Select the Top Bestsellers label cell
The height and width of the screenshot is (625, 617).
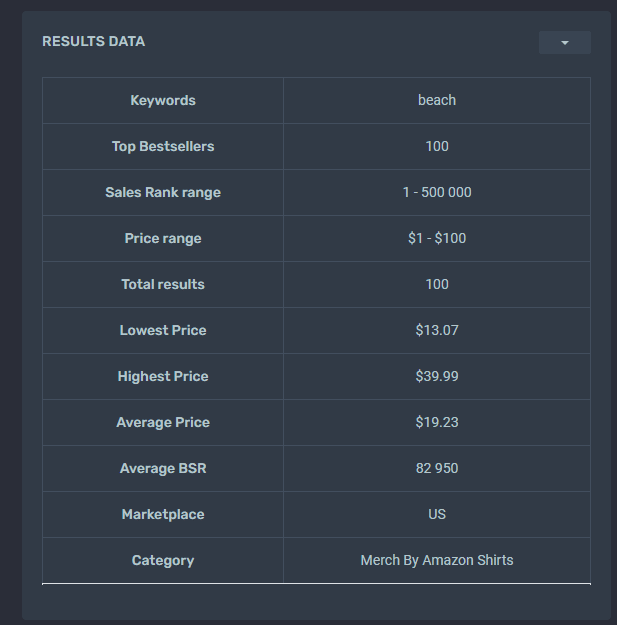tap(163, 146)
